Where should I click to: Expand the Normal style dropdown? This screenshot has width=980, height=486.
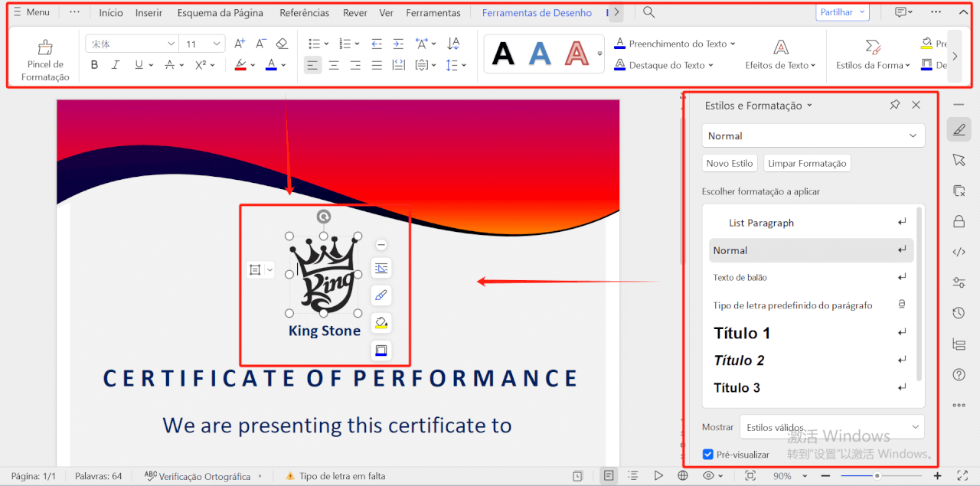pos(912,136)
